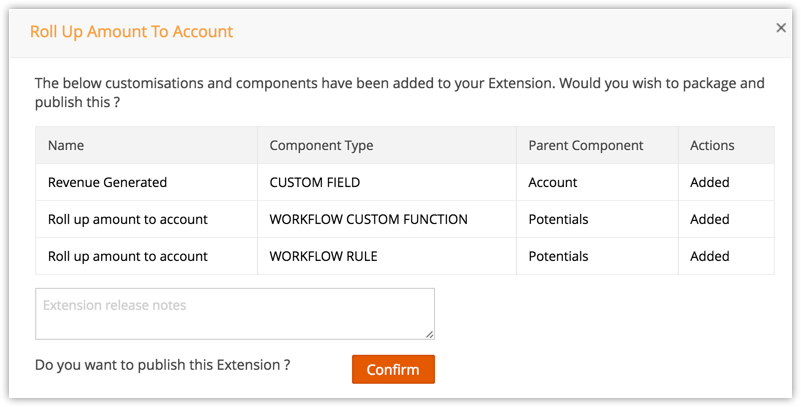Click the Parent Component column header
The height and width of the screenshot is (407, 801).
[x=586, y=145]
